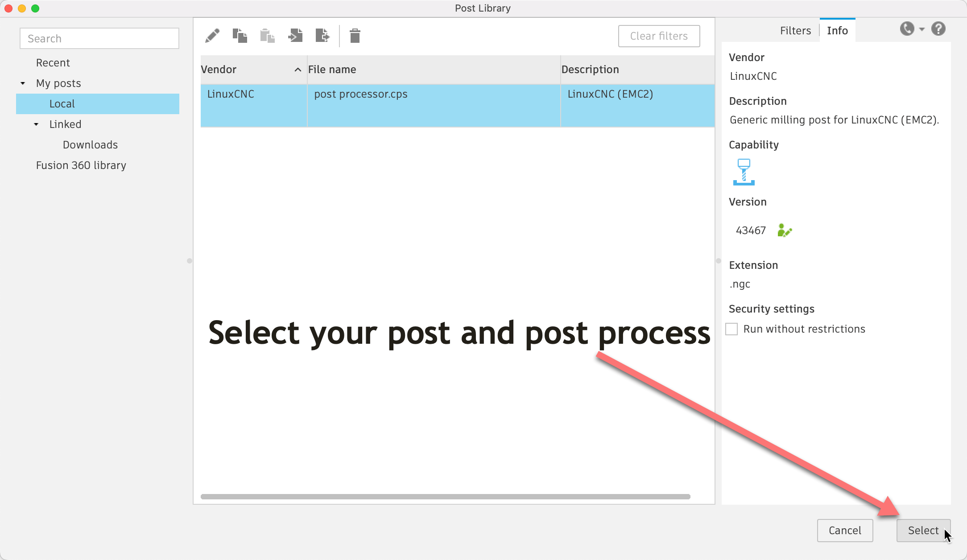Click the pencil edit post icon

pos(212,36)
